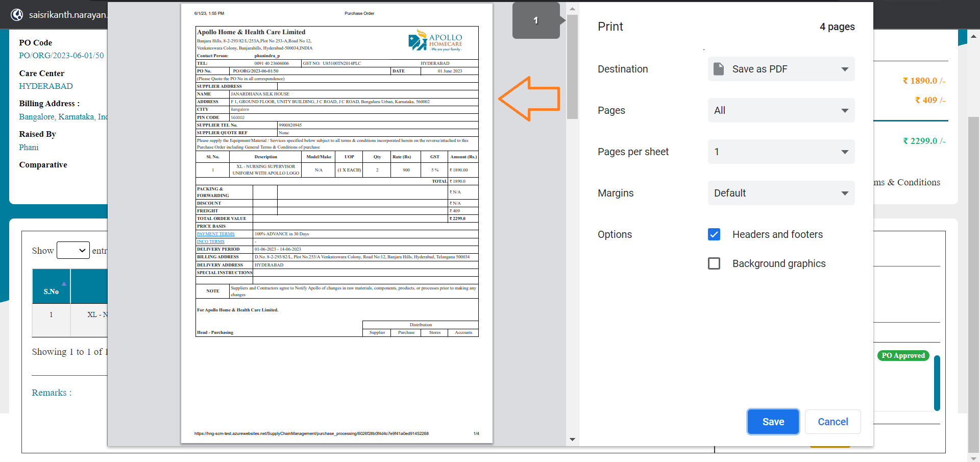Click the PO Approved status badge
Image resolution: width=980 pixels, height=462 pixels.
[903, 355]
